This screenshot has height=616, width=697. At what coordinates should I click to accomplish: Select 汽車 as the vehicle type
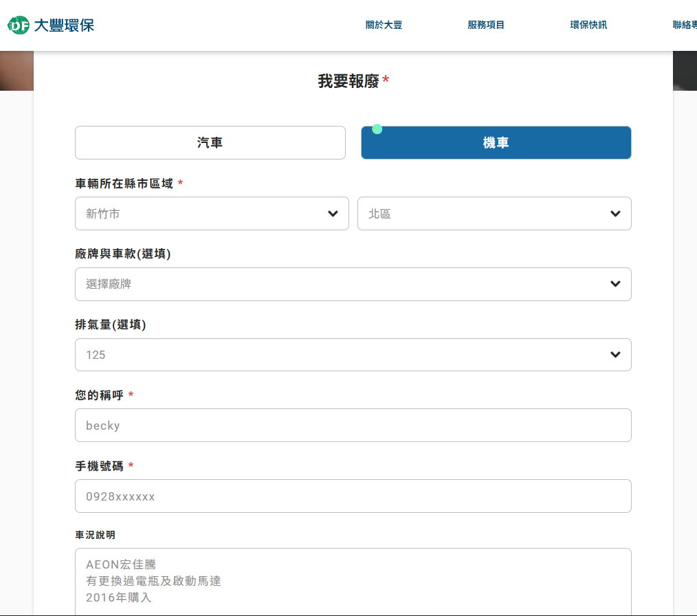[x=210, y=143]
